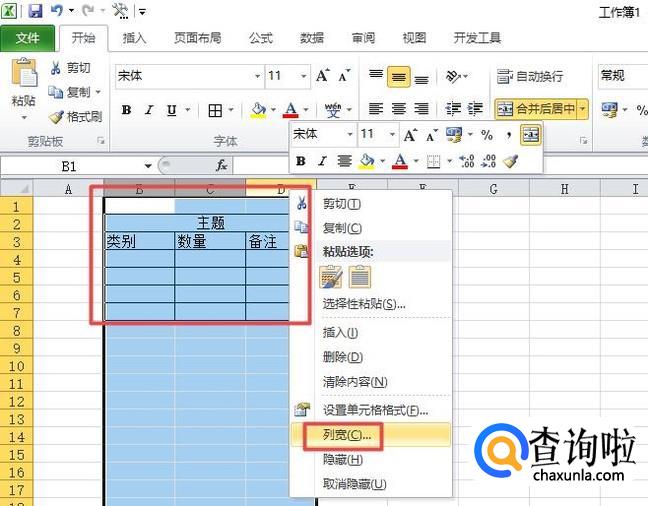Viewport: 648px width, 506px height.
Task: Switch to the Insert (插入) ribbon tab
Action: pos(134,38)
